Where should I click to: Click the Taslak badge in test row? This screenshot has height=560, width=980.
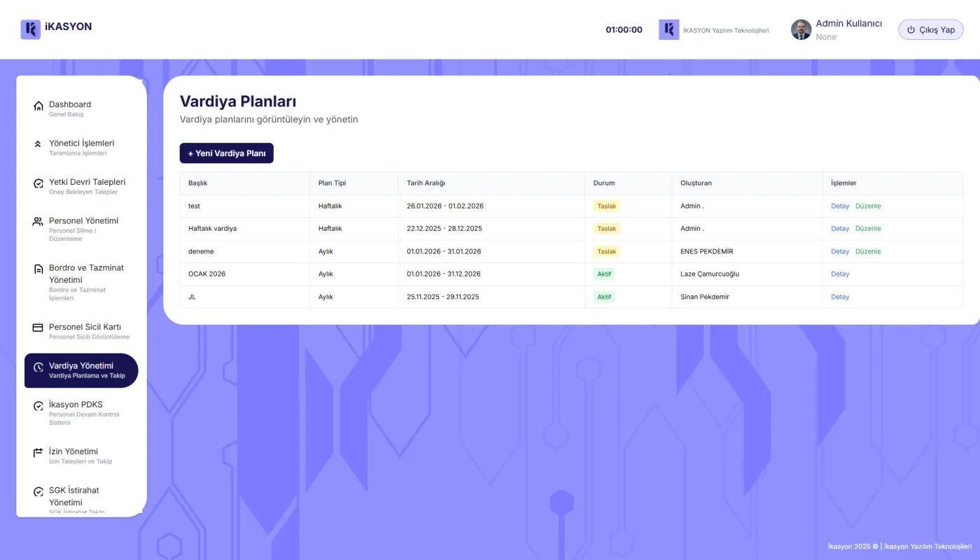point(607,206)
